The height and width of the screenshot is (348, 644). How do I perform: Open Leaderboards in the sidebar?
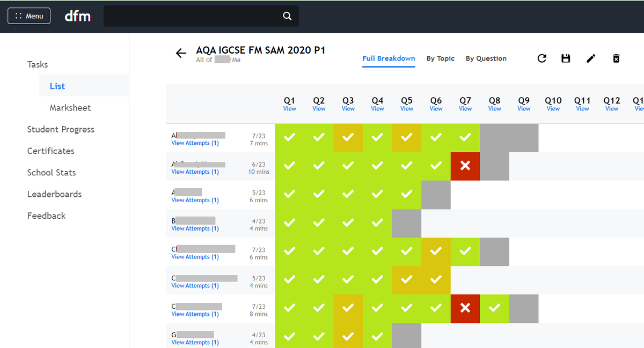pos(55,194)
